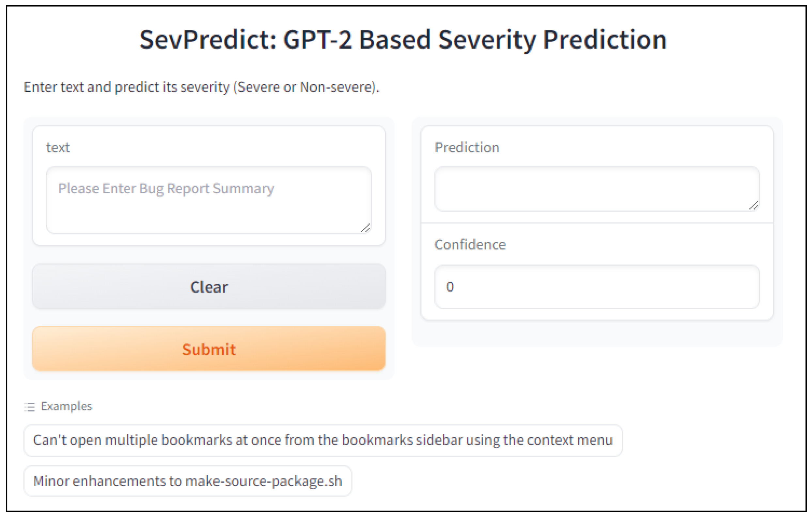Click the Confidence value field
Screen dimensions: 812x518
[x=597, y=286]
